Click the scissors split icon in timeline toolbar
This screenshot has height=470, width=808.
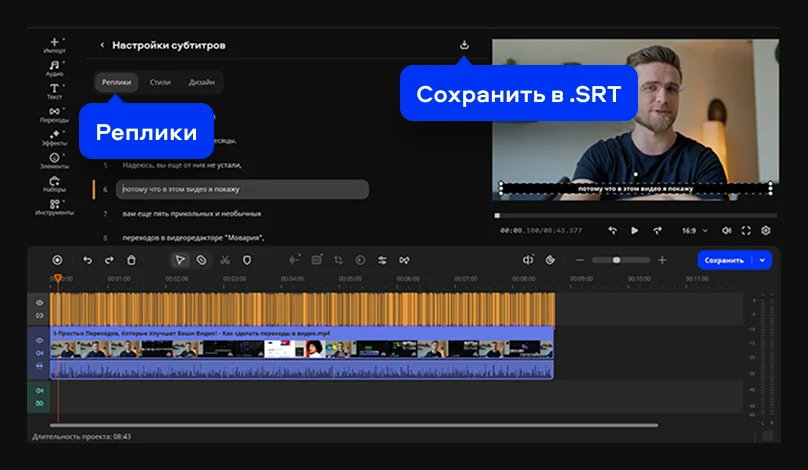coord(225,260)
